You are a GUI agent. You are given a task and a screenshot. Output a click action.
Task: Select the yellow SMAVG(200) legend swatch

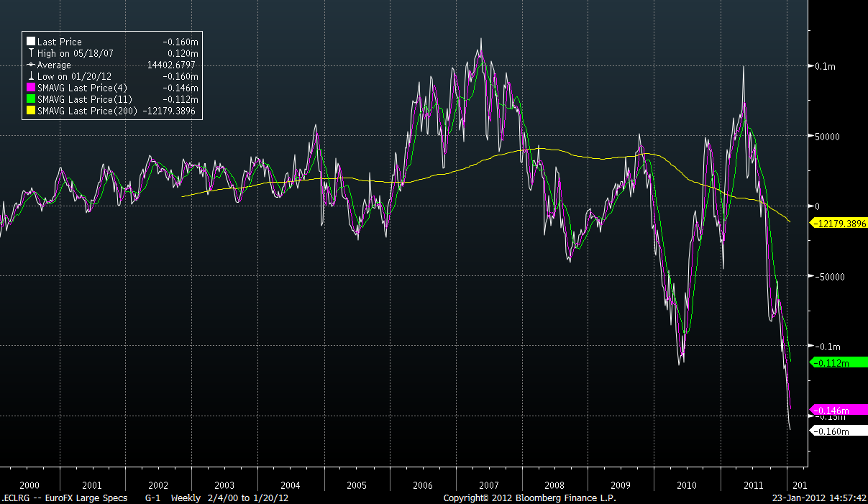point(31,111)
